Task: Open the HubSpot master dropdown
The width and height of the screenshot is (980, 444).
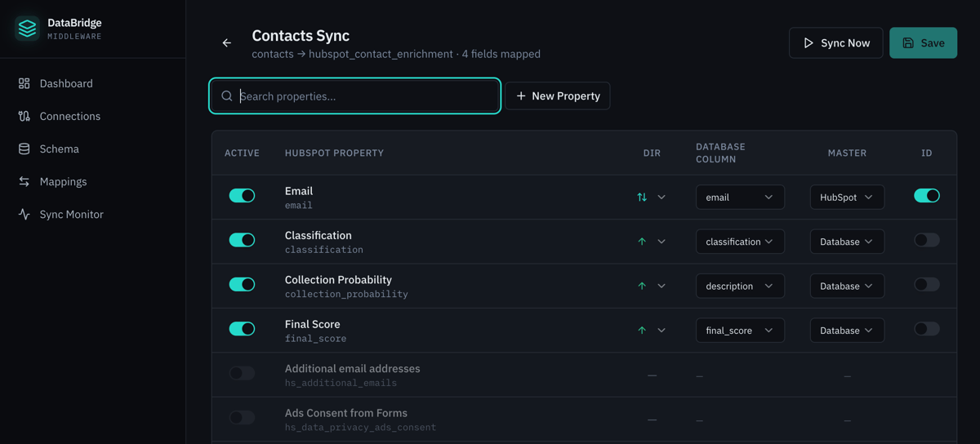Action: pyautogui.click(x=846, y=197)
